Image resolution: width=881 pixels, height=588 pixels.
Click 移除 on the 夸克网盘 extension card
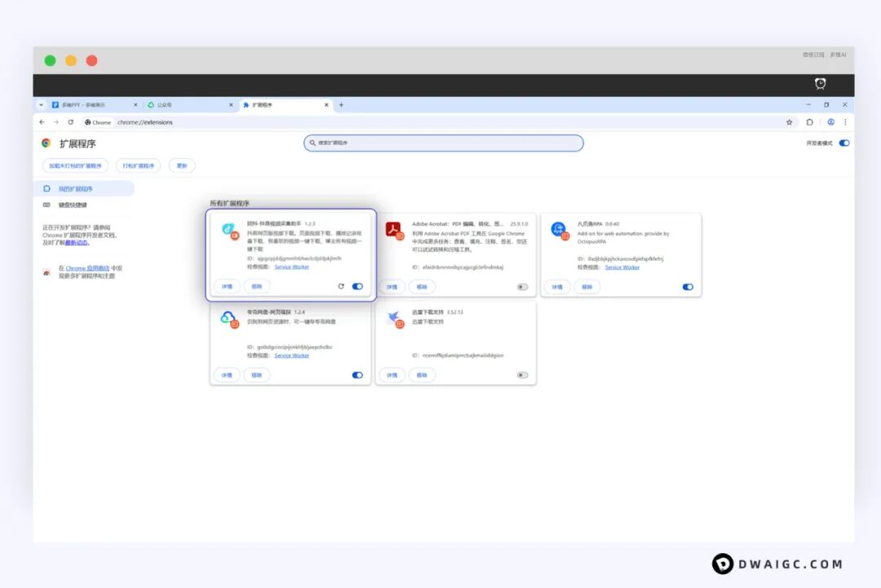[x=257, y=375]
